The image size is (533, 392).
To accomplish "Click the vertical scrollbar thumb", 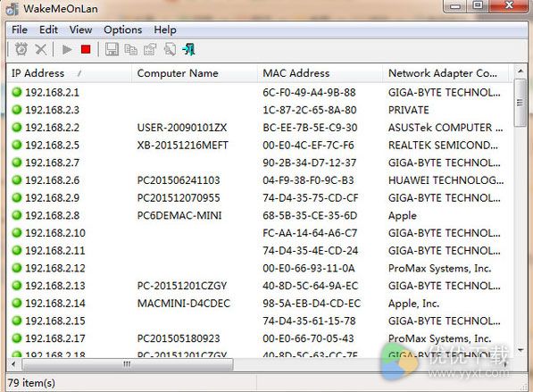I will coord(521,103).
